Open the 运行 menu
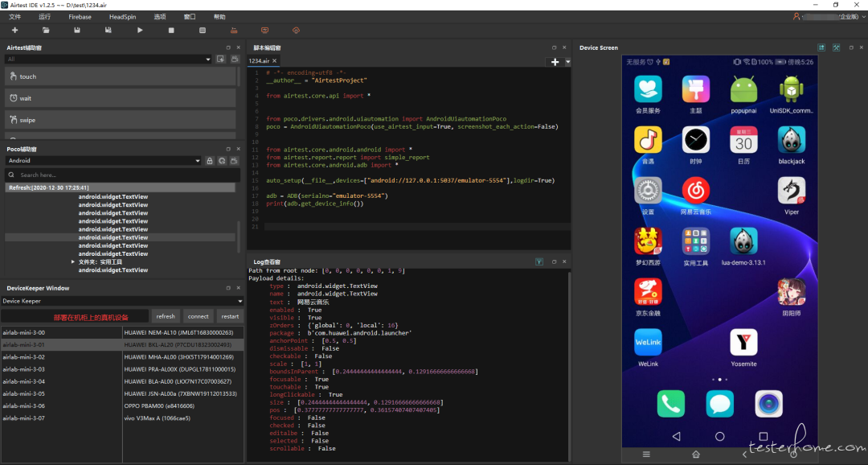 pos(44,17)
